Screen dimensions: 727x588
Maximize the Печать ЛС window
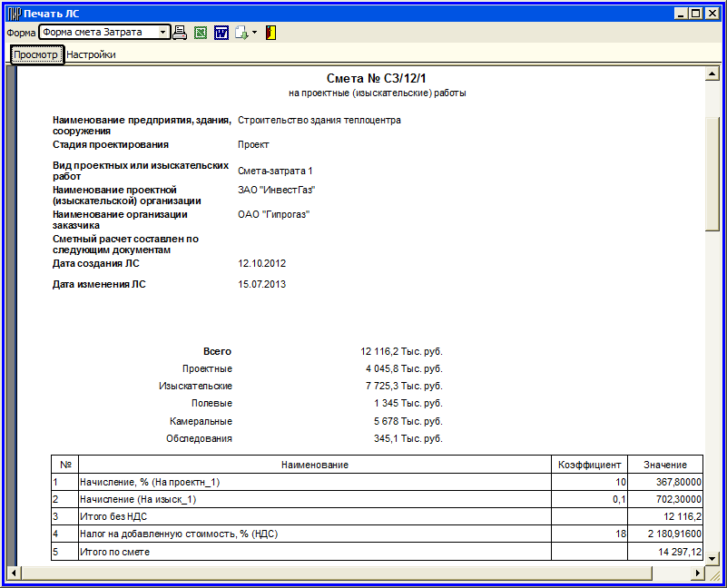click(696, 14)
